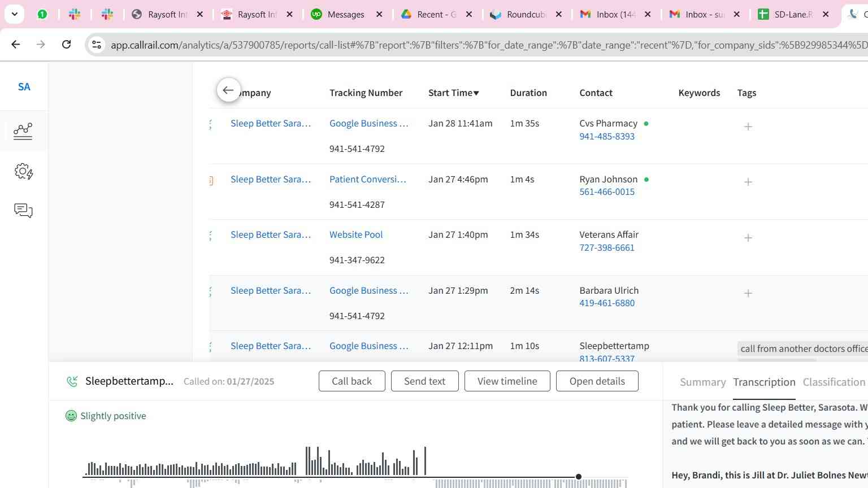
Task: Add tag plus for Cvs Pharmacy call
Action: point(748,127)
